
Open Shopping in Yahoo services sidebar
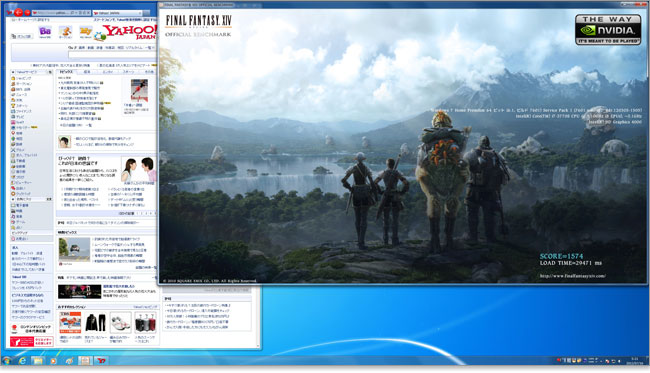21,78
